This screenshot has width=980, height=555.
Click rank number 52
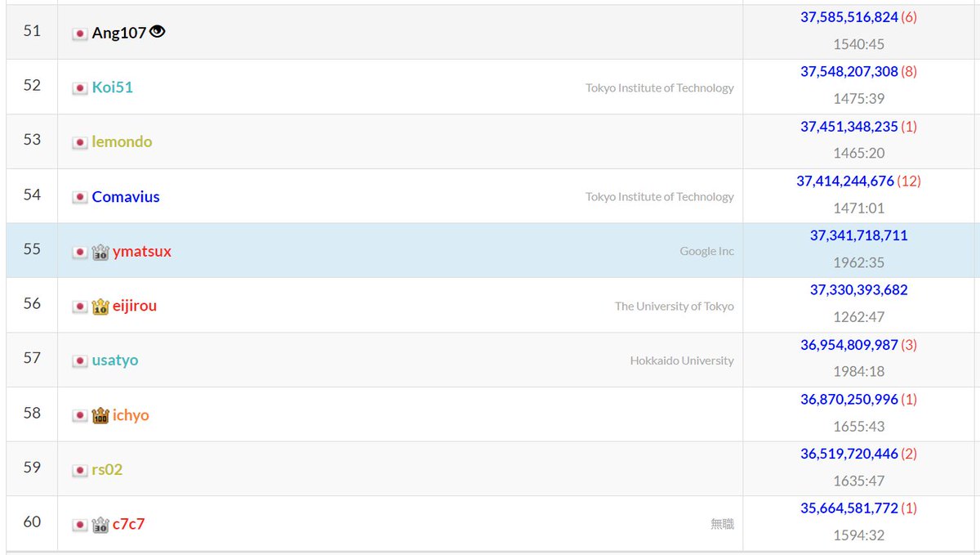coord(32,85)
